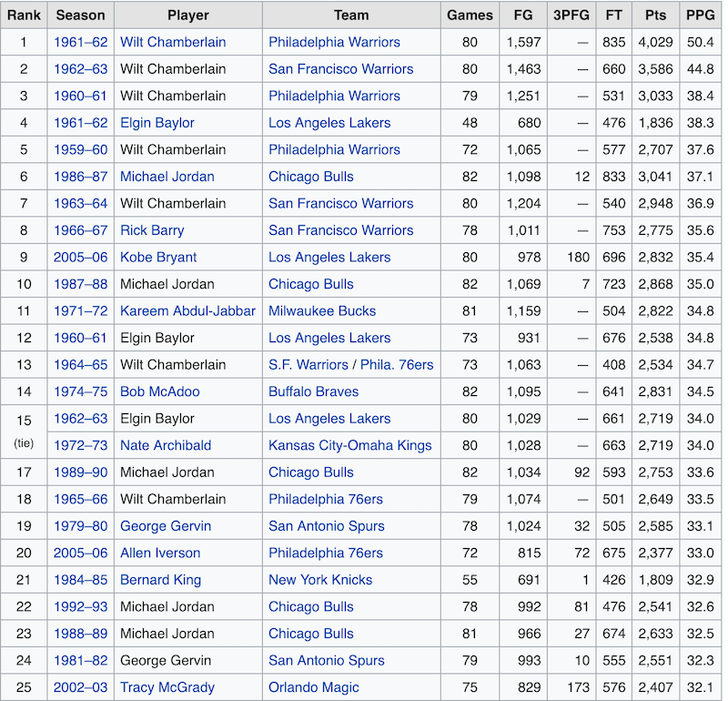The image size is (728, 701).
Task: Open the 1981–82 season link
Action: pos(80,661)
